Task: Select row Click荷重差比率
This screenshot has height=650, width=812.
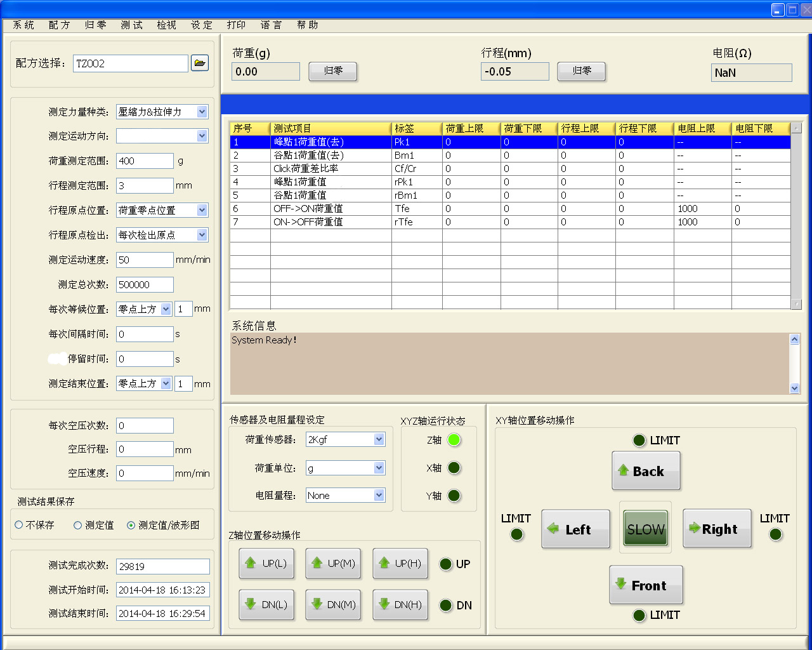Action: 510,169
